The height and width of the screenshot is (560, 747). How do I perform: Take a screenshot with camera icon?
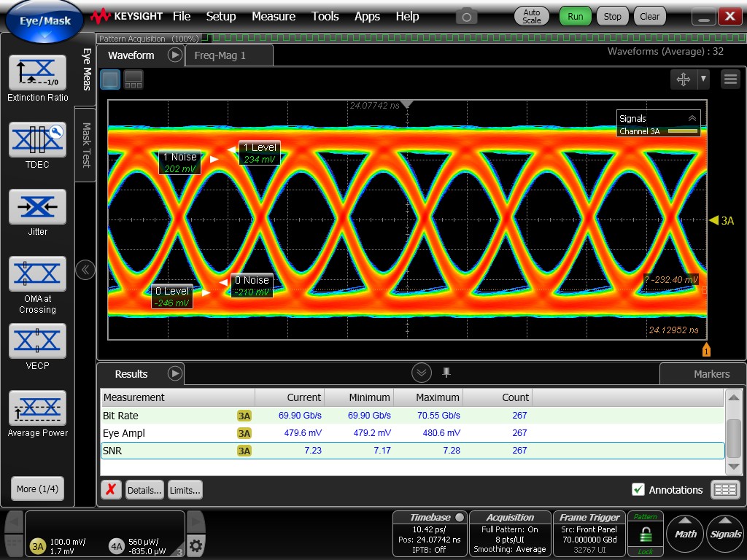pos(467,16)
